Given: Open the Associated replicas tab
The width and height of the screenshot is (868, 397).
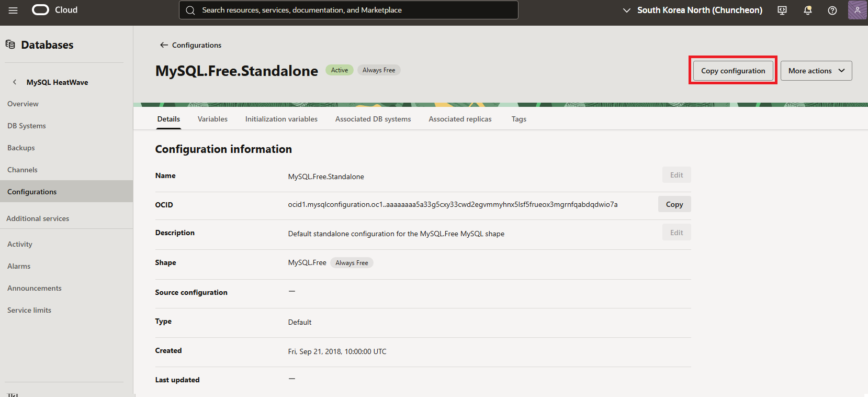Looking at the screenshot, I should 460,119.
